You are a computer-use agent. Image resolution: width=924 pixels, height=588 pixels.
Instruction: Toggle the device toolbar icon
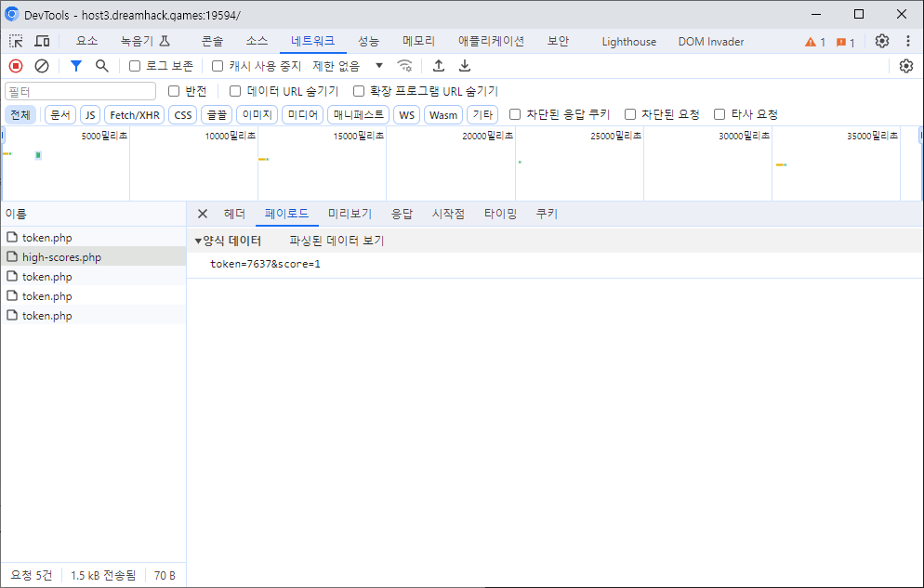pos(42,41)
